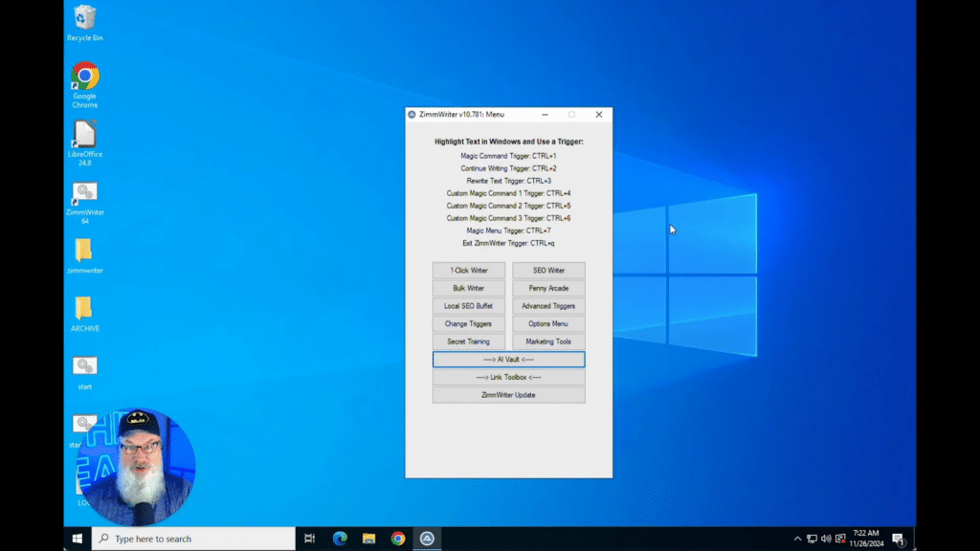Click the ZimmWriter title bar icon
This screenshot has height=551, width=980.
(x=412, y=115)
